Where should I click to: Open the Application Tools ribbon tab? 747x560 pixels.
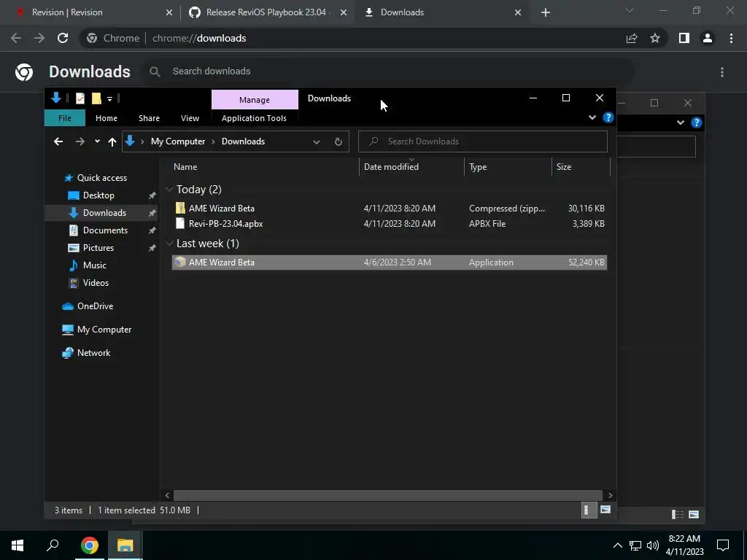point(254,118)
